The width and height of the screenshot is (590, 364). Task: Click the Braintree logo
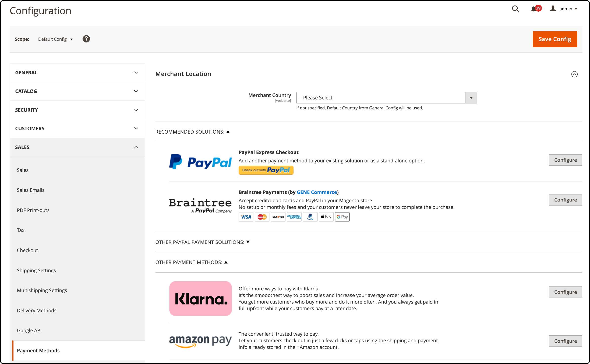tap(201, 205)
